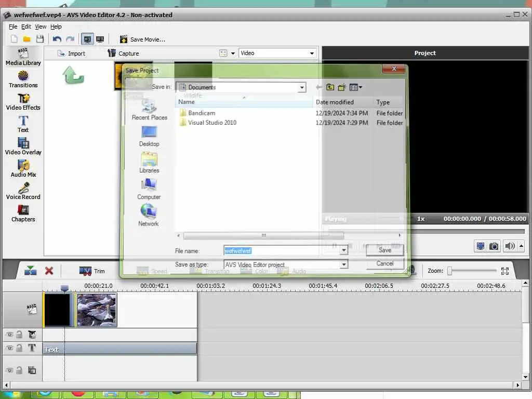
Task: Open the Transitions panel
Action: (23, 79)
